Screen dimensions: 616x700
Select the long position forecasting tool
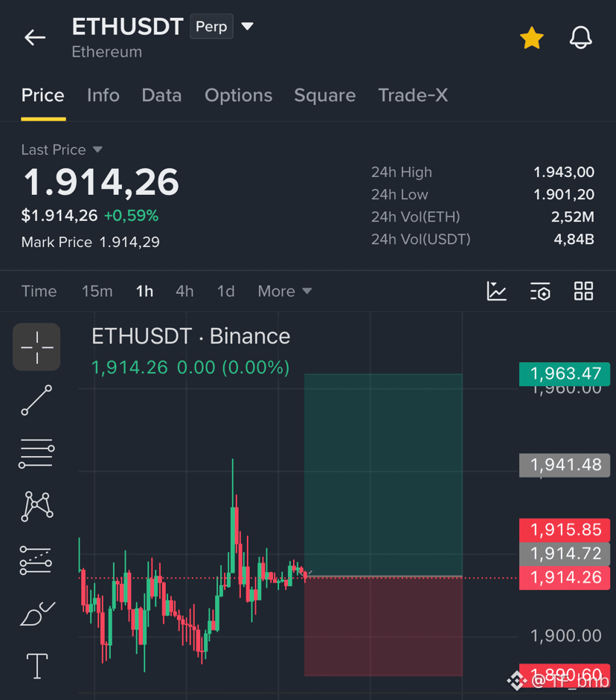click(x=36, y=560)
